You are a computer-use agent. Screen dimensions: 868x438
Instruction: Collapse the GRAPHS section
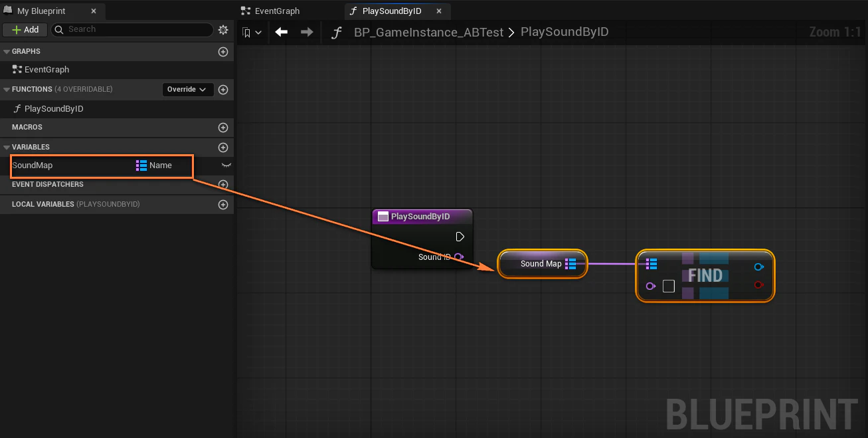pos(7,52)
